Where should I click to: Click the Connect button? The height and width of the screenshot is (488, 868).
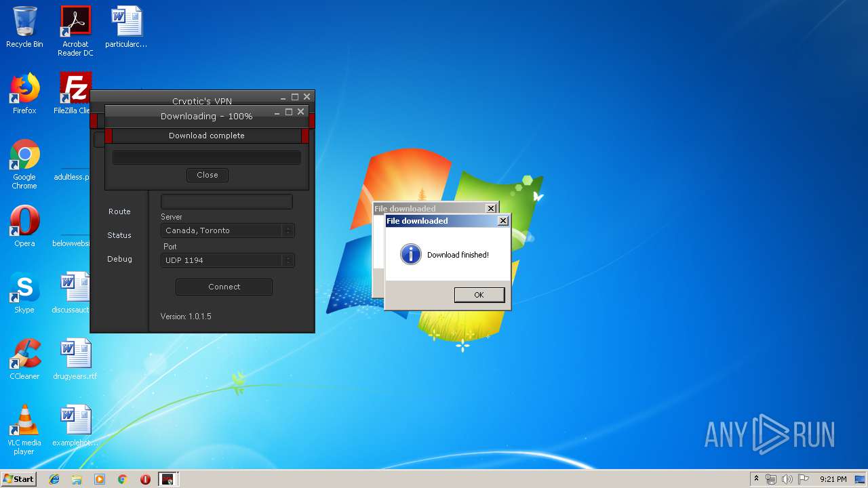point(224,287)
